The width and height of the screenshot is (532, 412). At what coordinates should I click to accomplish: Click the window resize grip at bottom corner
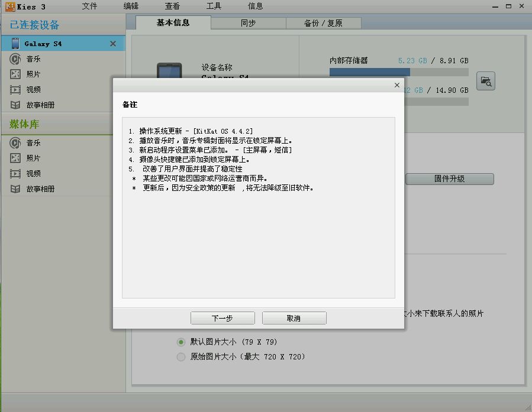click(528, 408)
